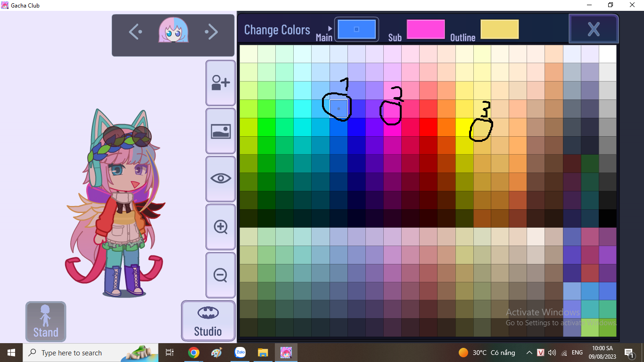Pick the pure white swatch in palette
Image resolution: width=644 pixels, height=362 pixels.
(x=608, y=54)
